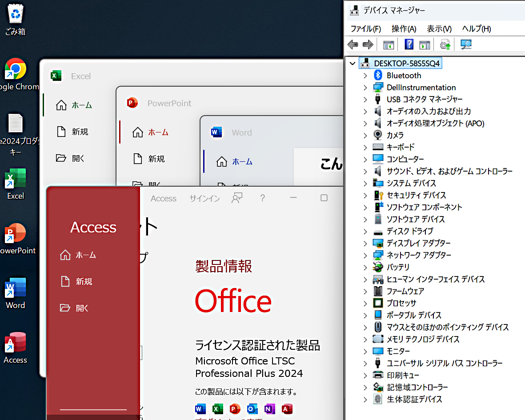The image size is (525, 420).
Task: Click the question mark help icon in Access
Action: (x=262, y=198)
